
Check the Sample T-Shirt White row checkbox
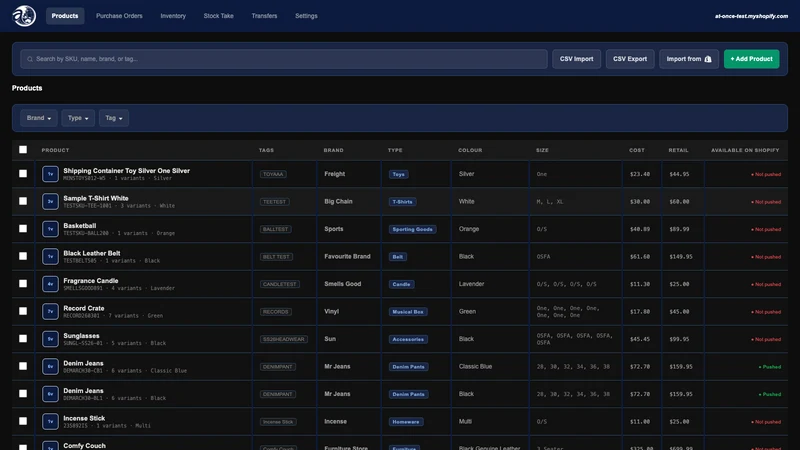pos(23,201)
